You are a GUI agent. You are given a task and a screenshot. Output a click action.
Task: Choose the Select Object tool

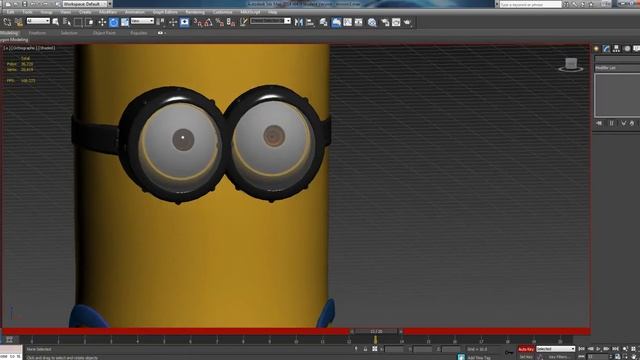point(56,22)
